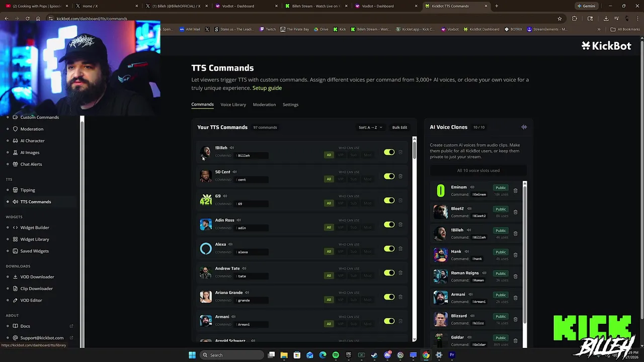Play the Eminem clone voice preview
Screen dimensions: 644x362
pos(472,188)
